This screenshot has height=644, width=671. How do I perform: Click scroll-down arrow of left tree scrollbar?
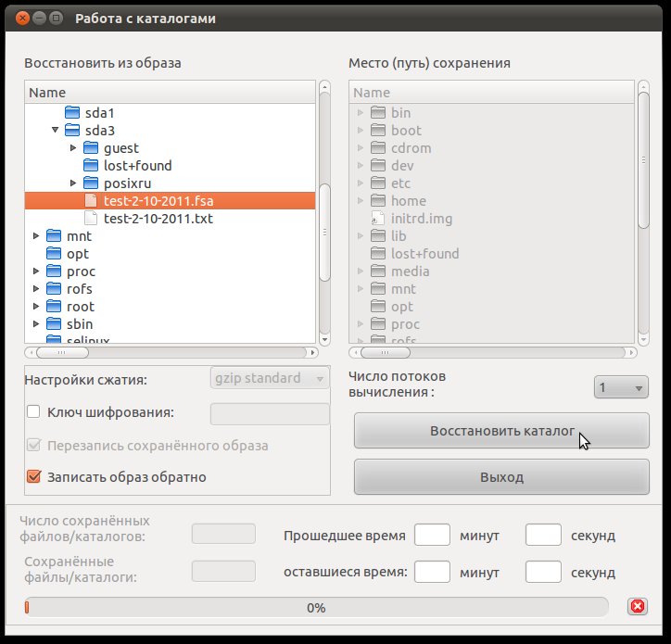click(x=324, y=340)
